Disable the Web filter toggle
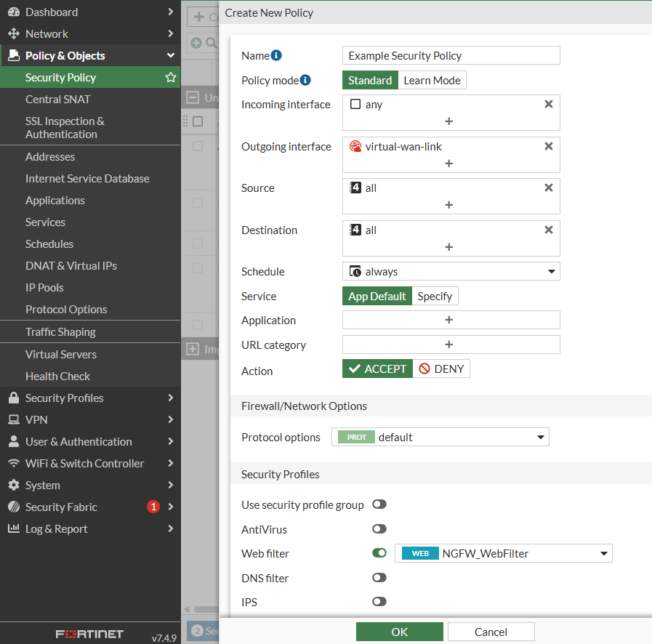 click(379, 553)
